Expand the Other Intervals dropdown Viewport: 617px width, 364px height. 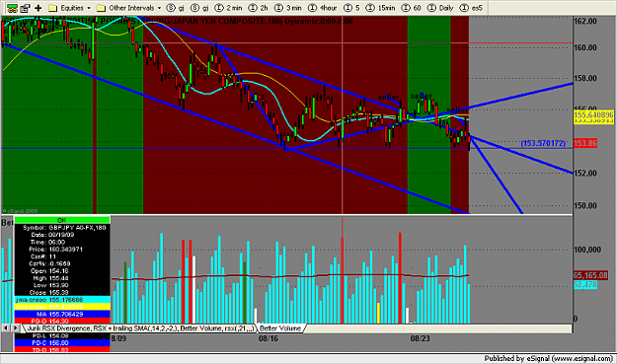[159, 8]
